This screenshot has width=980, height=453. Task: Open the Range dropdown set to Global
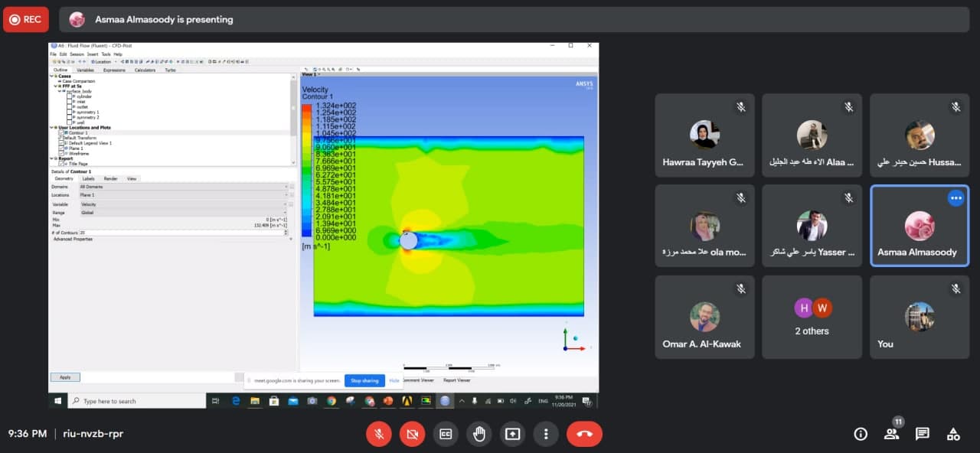184,213
